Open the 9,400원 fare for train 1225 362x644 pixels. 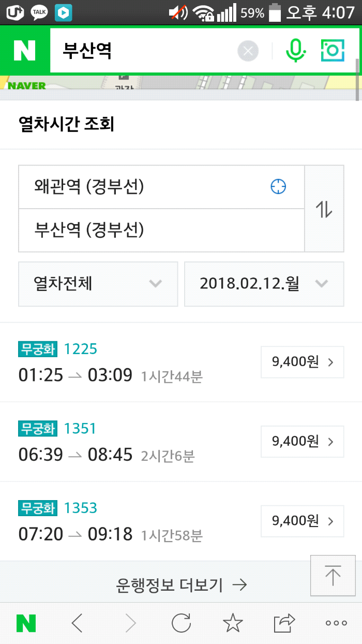302,362
